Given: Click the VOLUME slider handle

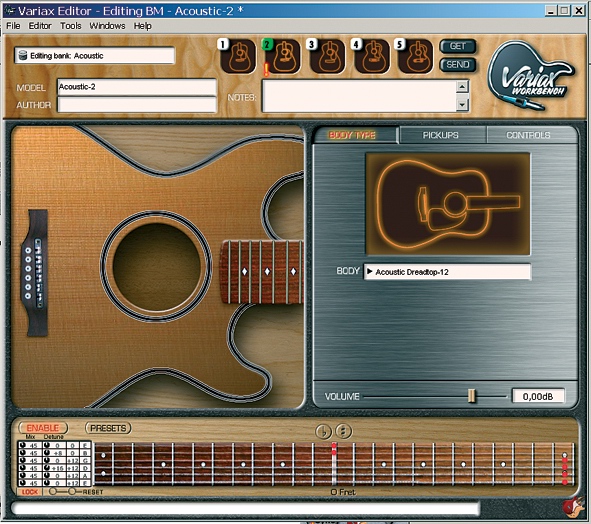Looking at the screenshot, I should (x=471, y=396).
